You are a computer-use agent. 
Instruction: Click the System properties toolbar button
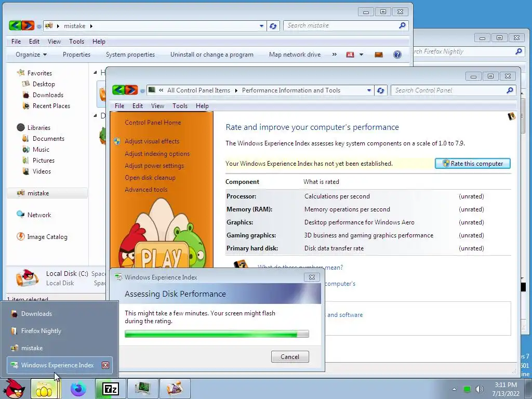click(130, 55)
